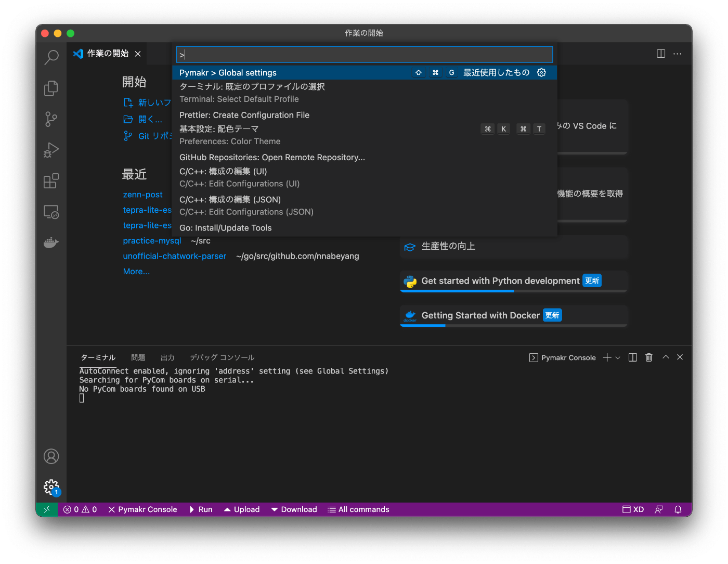728x564 pixels.
Task: Select the 作業の開始 editor tab
Action: [x=107, y=54]
